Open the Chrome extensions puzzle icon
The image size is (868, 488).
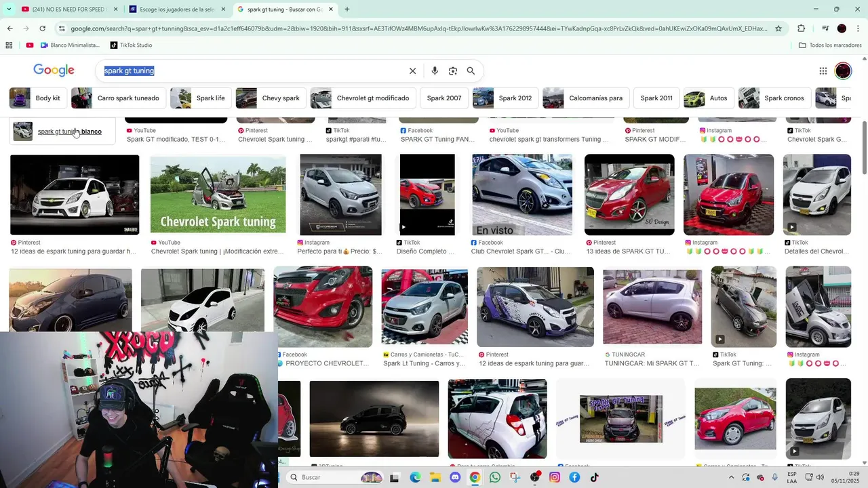point(801,28)
